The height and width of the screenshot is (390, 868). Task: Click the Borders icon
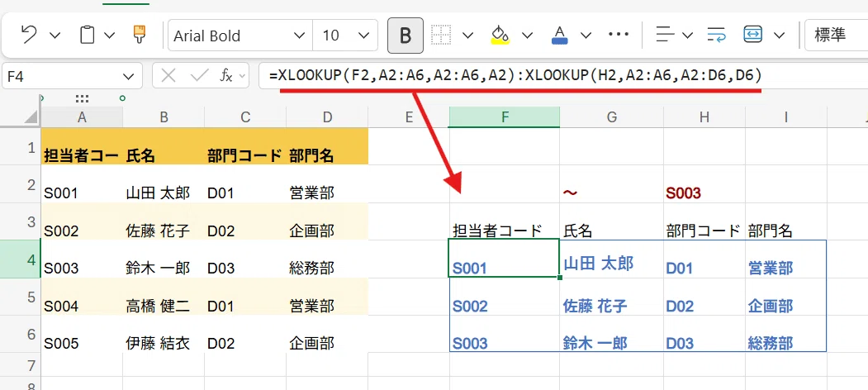pos(441,35)
